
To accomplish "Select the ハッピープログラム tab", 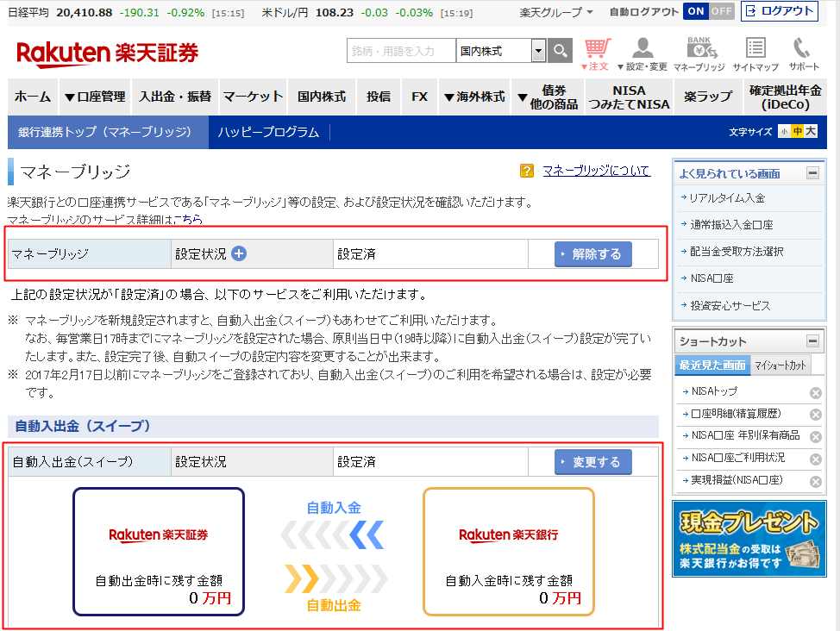I will (x=268, y=132).
